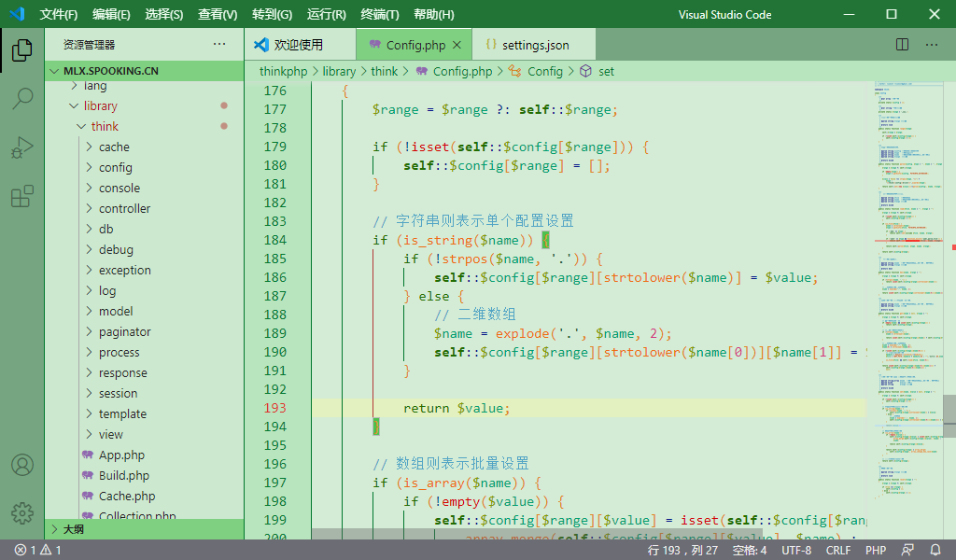Expand the controller folder
Viewport: 956px width, 560px height.
[145, 208]
